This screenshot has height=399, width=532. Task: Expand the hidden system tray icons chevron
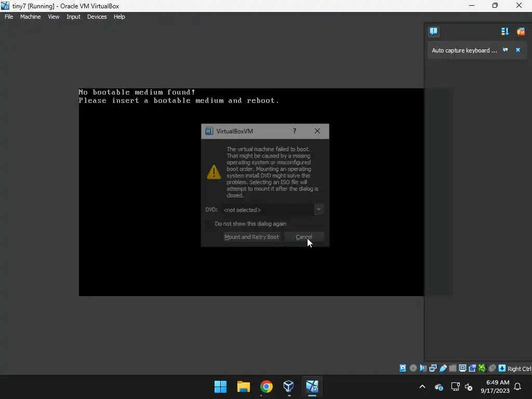click(422, 387)
